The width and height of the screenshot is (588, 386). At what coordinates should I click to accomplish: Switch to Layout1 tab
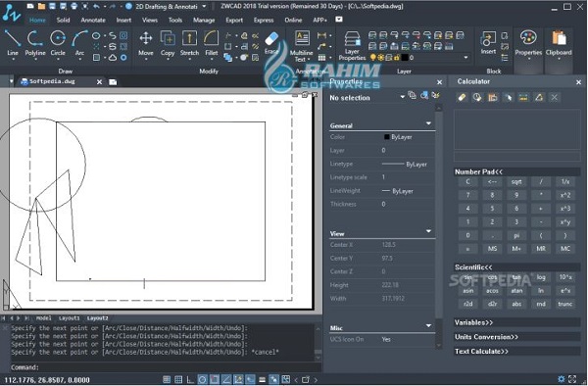pyautogui.click(x=70, y=318)
